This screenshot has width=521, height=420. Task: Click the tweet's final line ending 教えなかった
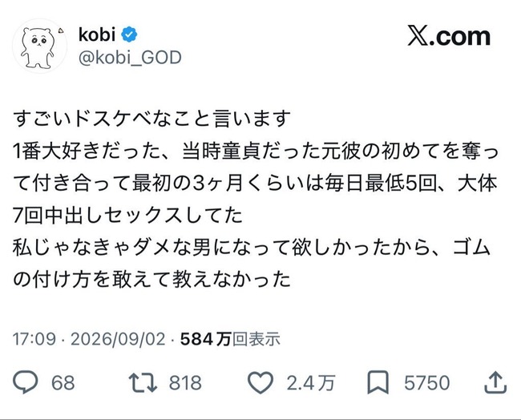151,279
